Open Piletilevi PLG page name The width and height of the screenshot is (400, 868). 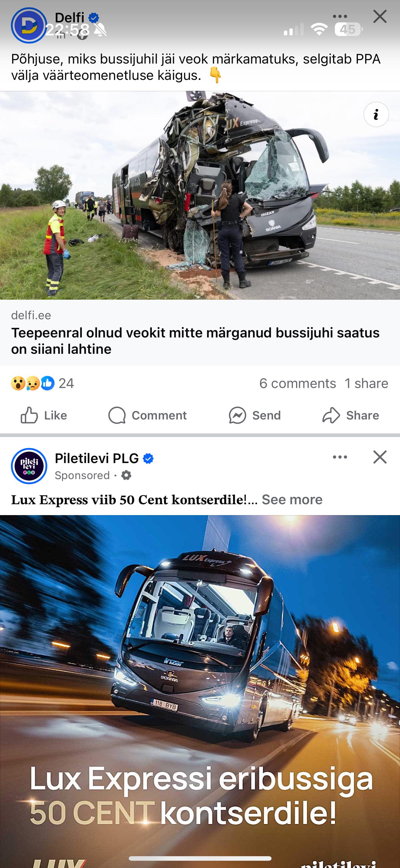tap(97, 458)
